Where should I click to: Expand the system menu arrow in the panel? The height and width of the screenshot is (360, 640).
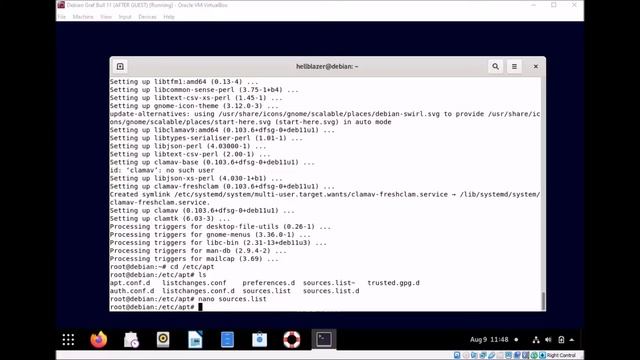[572, 340]
